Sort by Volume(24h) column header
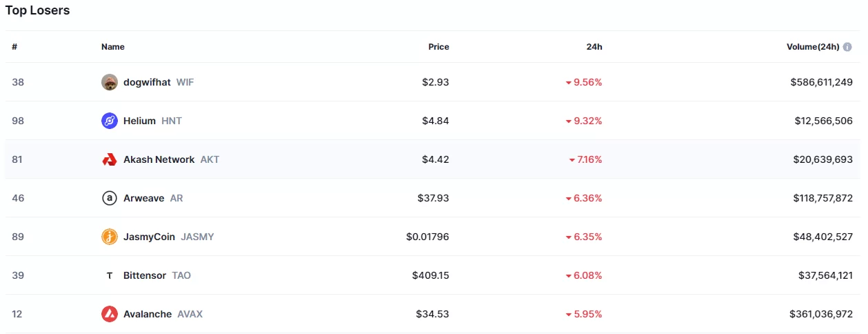868x334 pixels. pos(812,47)
